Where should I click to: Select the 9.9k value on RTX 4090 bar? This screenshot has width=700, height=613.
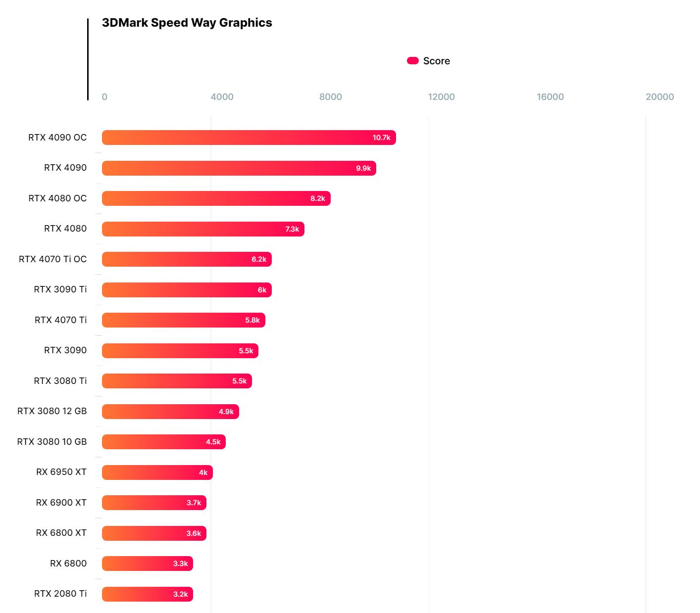coord(363,168)
